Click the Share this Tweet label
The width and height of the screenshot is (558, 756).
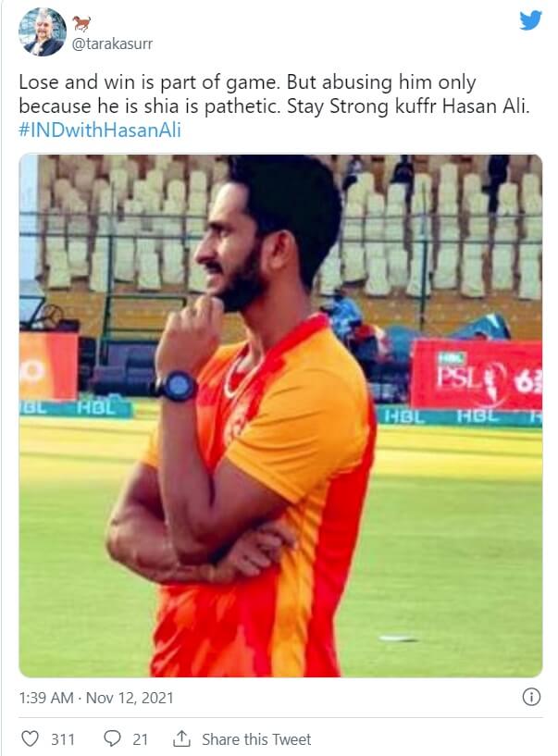pyautogui.click(x=256, y=739)
